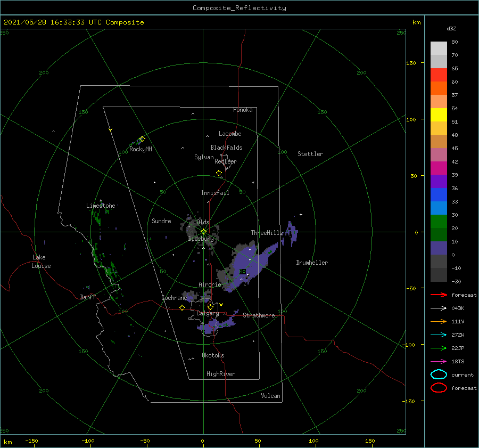Click the Stettler label
This screenshot has height=448, width=479.
tap(310, 154)
